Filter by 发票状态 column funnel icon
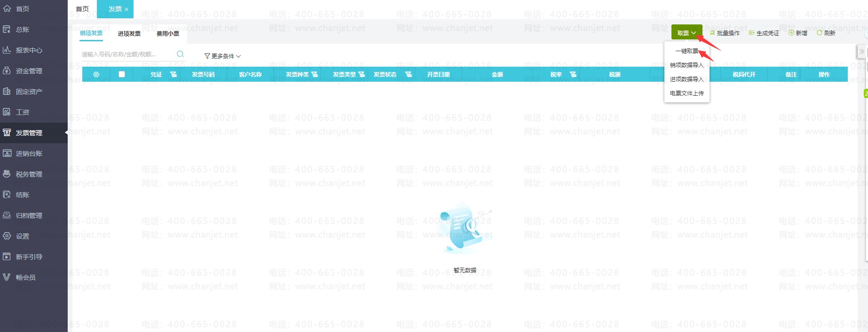 [409, 74]
